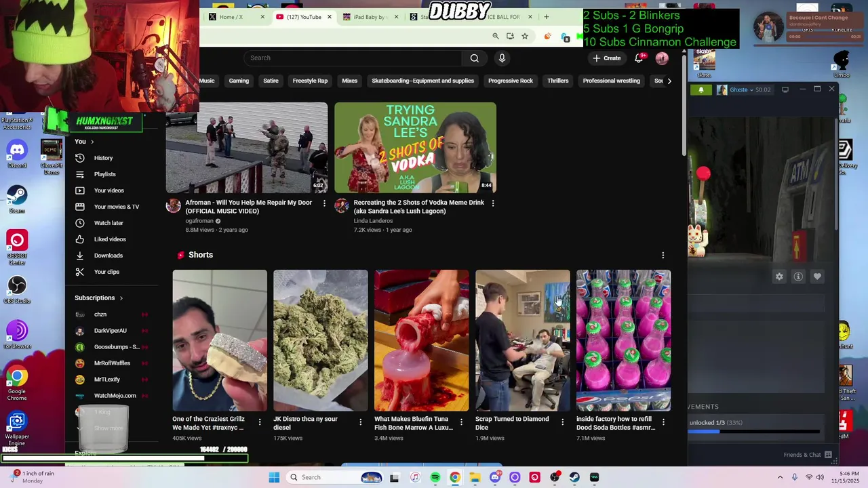
Task: Open the chzm subscription channel
Action: tap(100, 314)
